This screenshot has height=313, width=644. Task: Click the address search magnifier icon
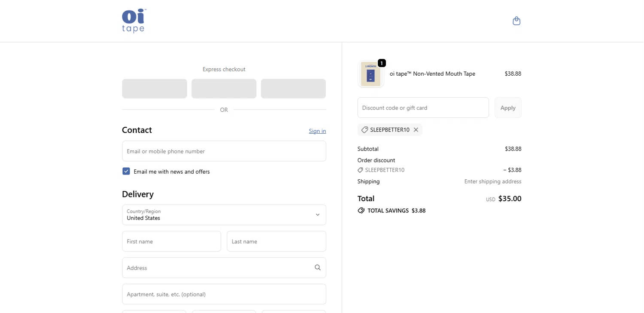(317, 267)
